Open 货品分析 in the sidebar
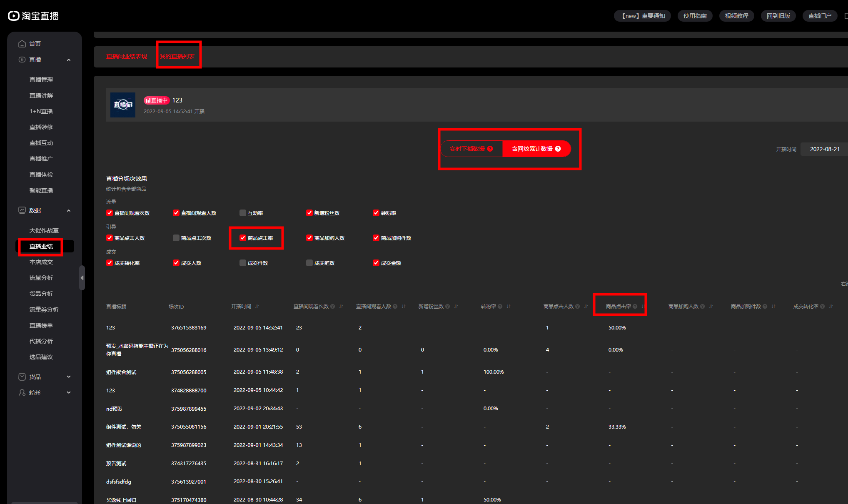The height and width of the screenshot is (504, 848). (41, 294)
